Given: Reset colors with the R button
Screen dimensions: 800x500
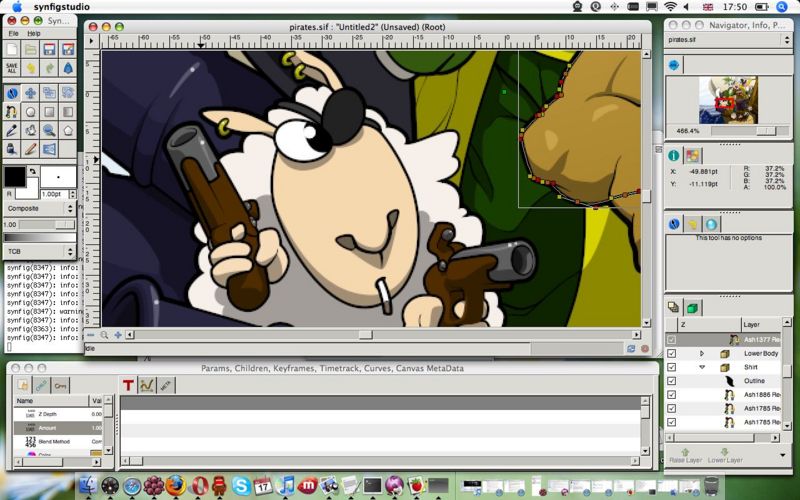Looking at the screenshot, I should coord(9,194).
